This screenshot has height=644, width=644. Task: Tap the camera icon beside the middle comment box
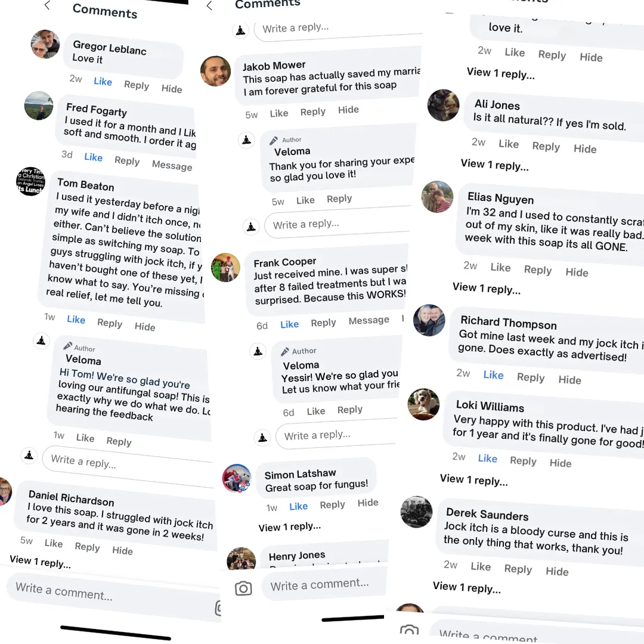(243, 589)
